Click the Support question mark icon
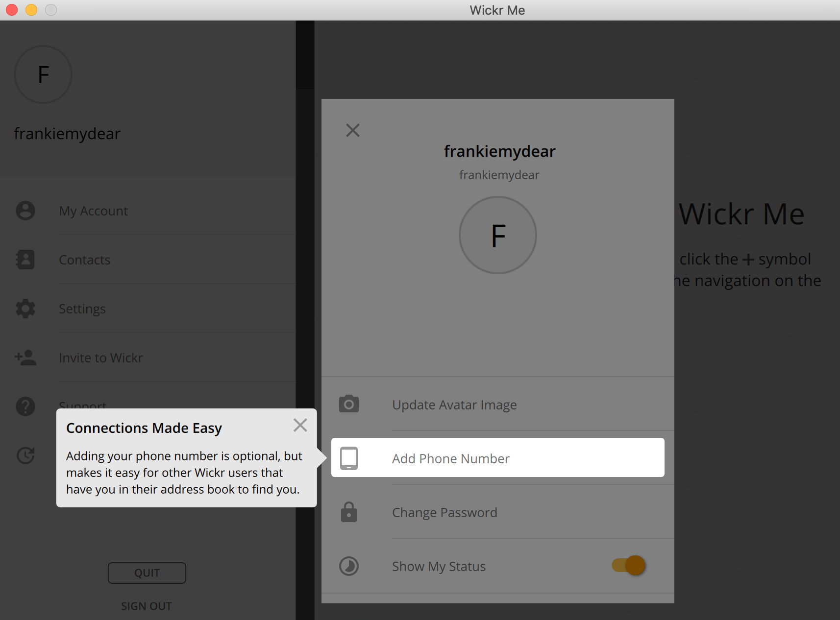Viewport: 840px width, 620px height. pos(25,406)
